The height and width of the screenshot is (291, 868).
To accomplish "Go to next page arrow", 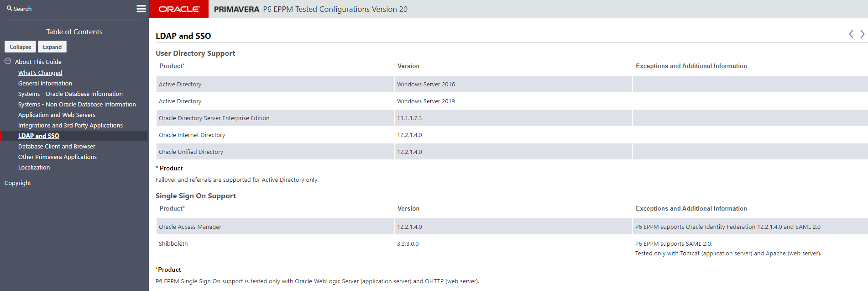I will click(x=862, y=34).
